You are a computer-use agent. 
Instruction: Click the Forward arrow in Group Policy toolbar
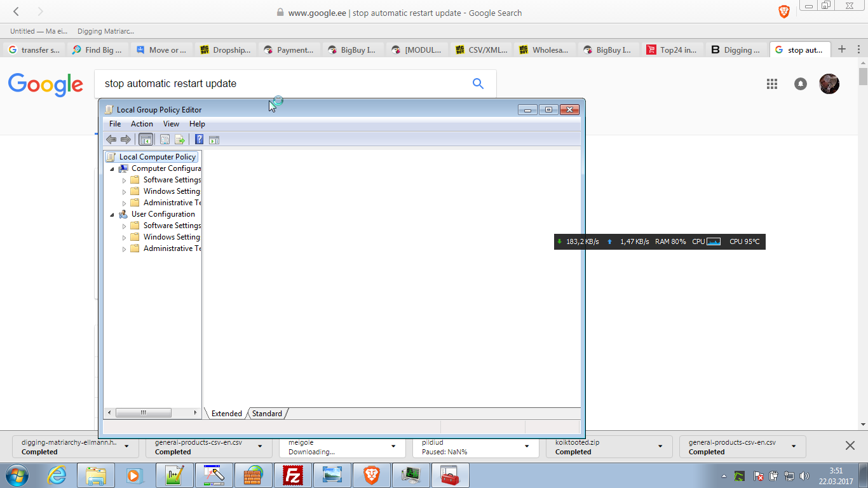(x=126, y=140)
